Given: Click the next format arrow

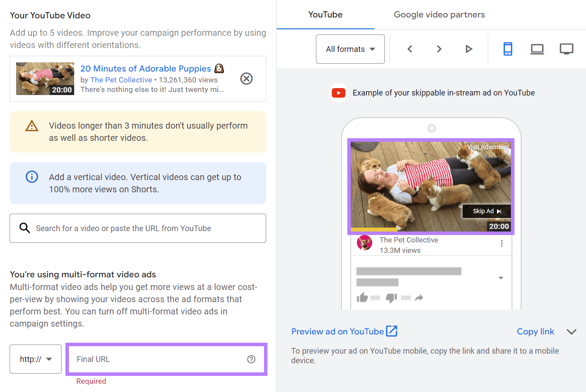Looking at the screenshot, I should (439, 49).
